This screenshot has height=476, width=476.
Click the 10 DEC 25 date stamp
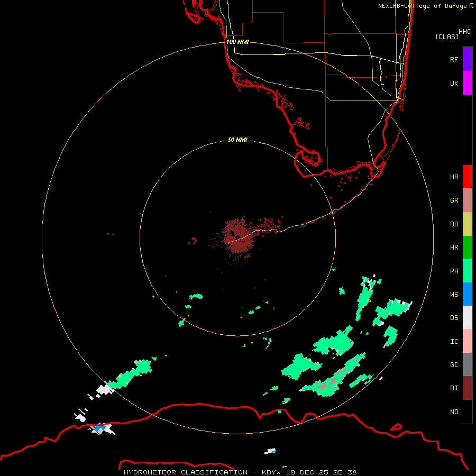click(x=308, y=472)
